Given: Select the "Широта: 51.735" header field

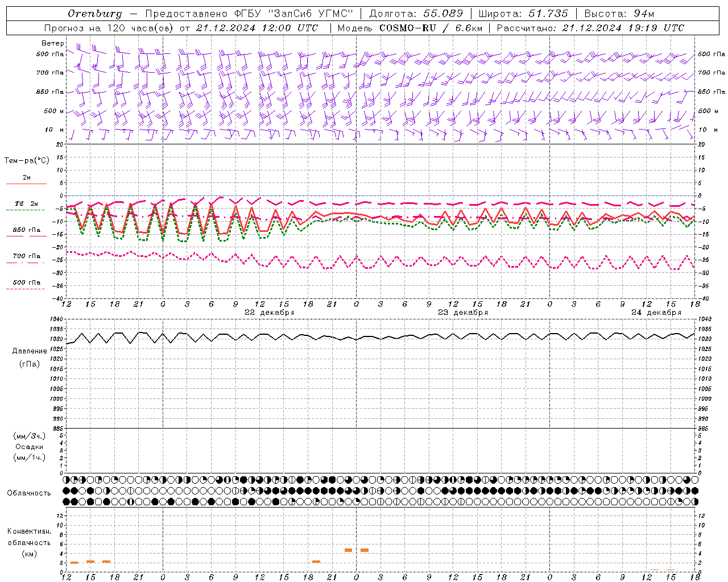Looking at the screenshot, I should 523,14.
